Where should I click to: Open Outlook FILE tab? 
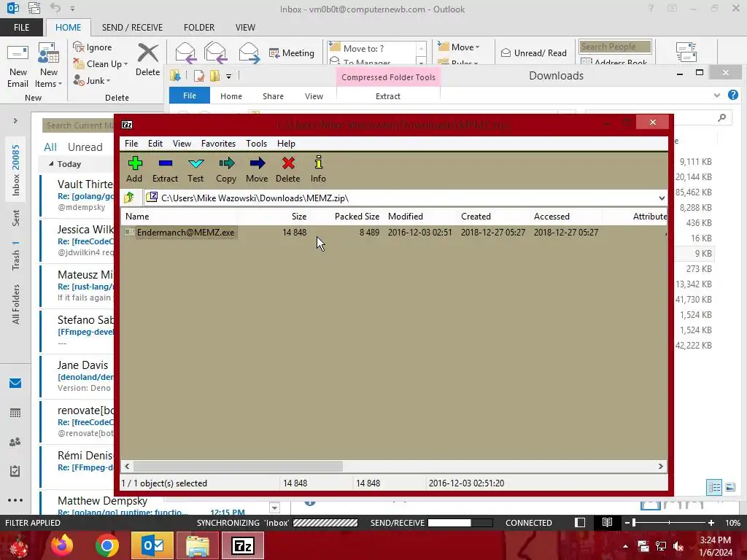pos(21,28)
